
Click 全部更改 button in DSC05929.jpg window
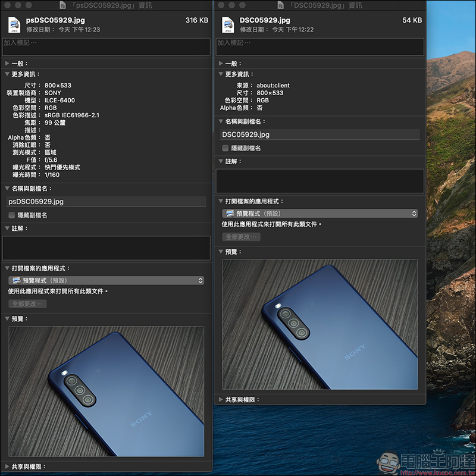241,237
